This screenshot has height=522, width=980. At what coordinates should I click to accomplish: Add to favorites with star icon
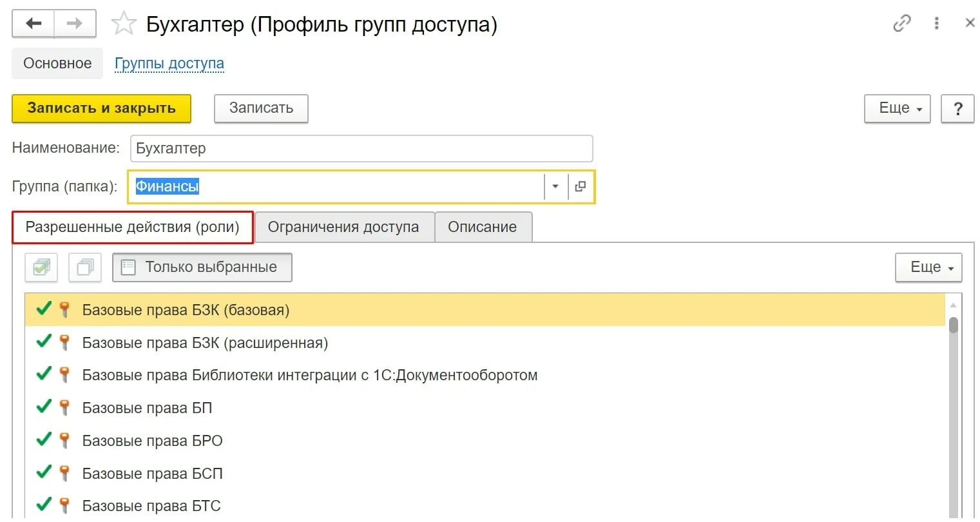(x=124, y=24)
